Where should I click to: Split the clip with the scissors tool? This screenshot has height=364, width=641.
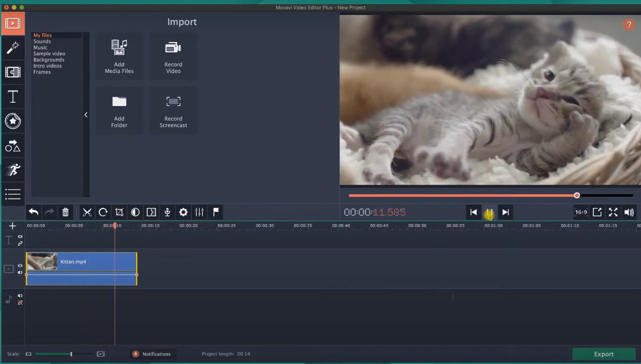[87, 212]
